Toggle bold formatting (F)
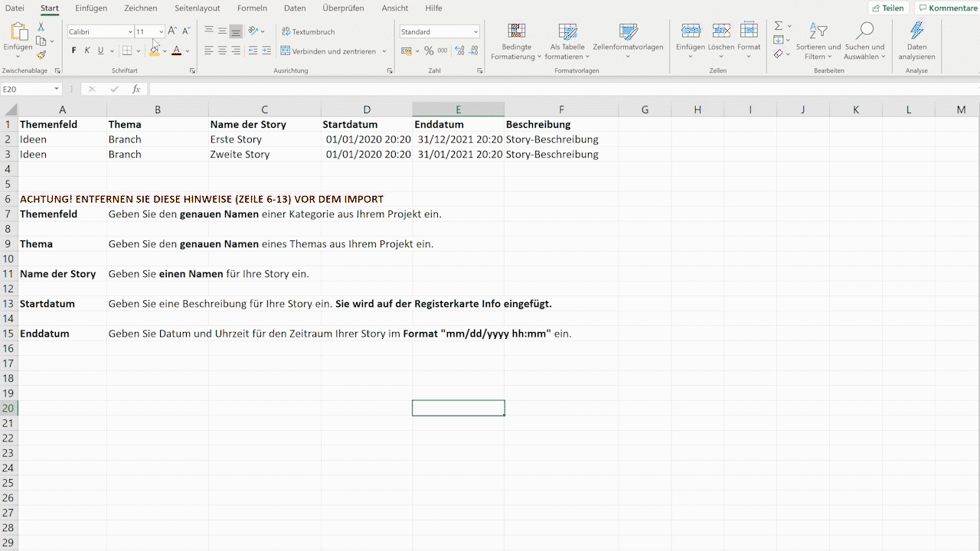This screenshot has height=551, width=980. click(74, 51)
